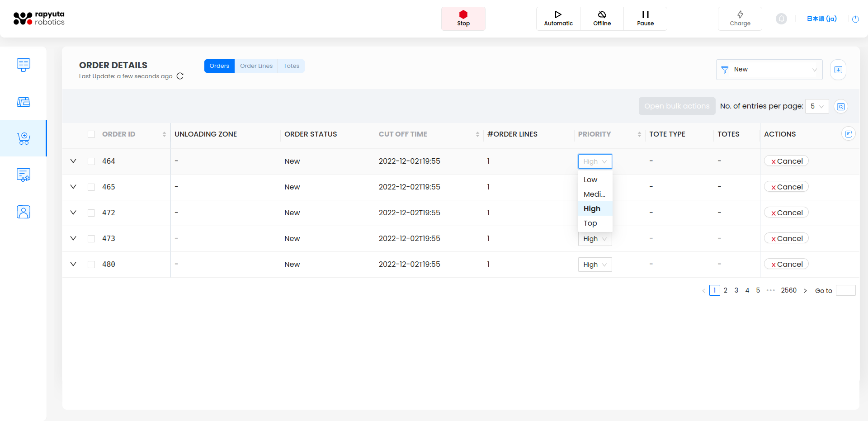
Task: Click the Charge button
Action: [x=740, y=19]
